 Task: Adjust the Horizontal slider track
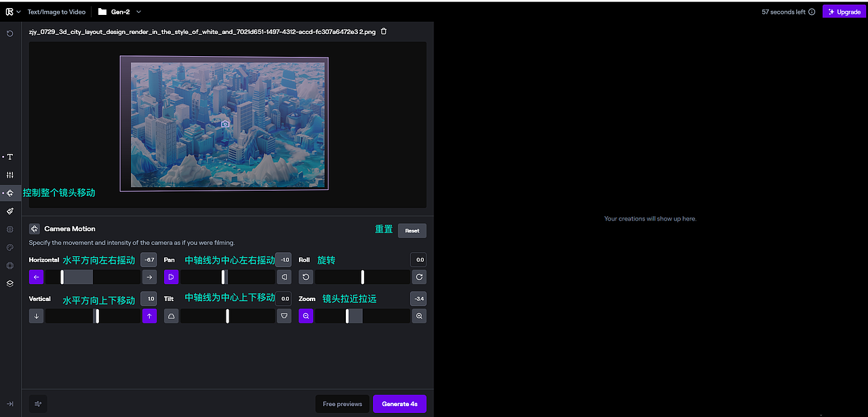coord(93,277)
